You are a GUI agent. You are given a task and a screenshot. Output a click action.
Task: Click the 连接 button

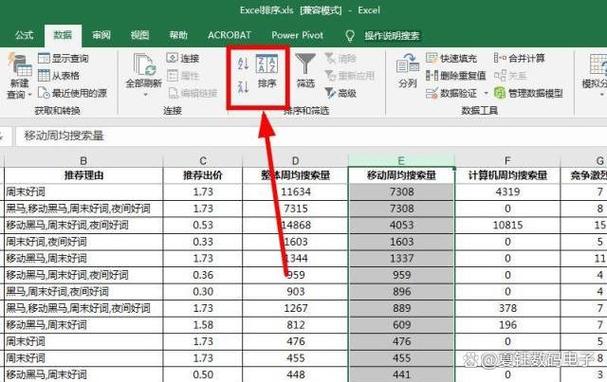tap(183, 58)
